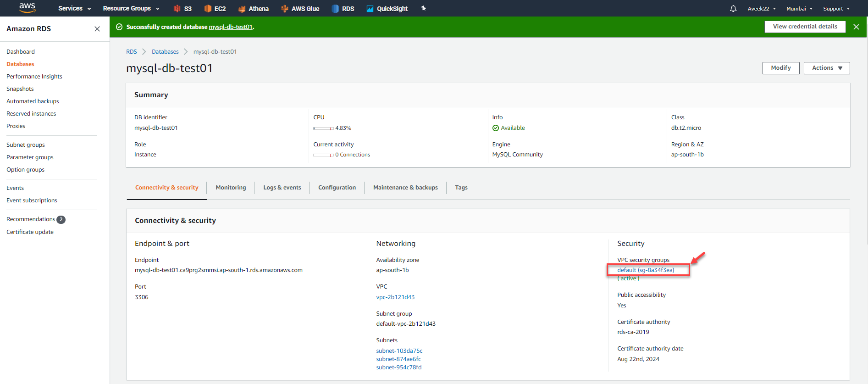
Task: Open the notifications bell icon
Action: point(733,8)
